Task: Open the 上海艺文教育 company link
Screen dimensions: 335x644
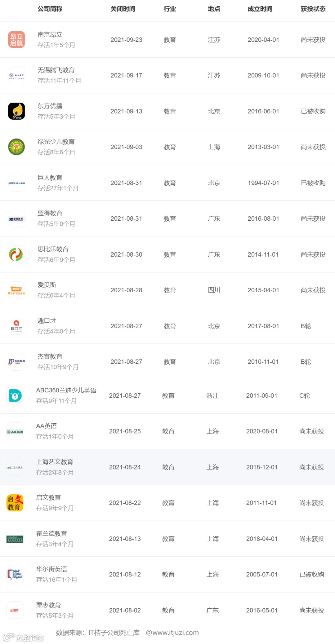Action: (x=55, y=462)
